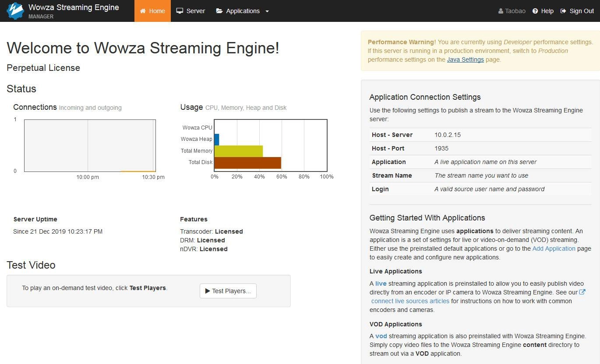Screen dimensions: 600x364
Task: Open the Home tab label
Action: point(157,11)
